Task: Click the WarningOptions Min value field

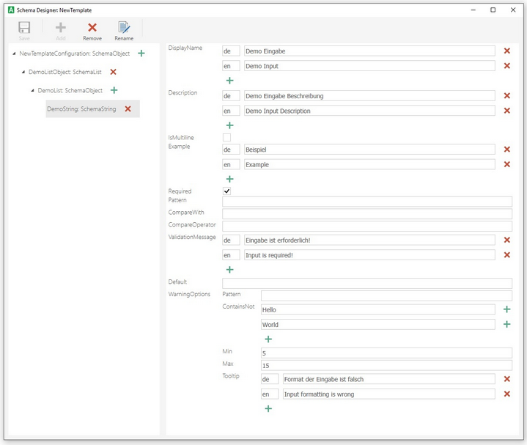Action: (x=387, y=353)
